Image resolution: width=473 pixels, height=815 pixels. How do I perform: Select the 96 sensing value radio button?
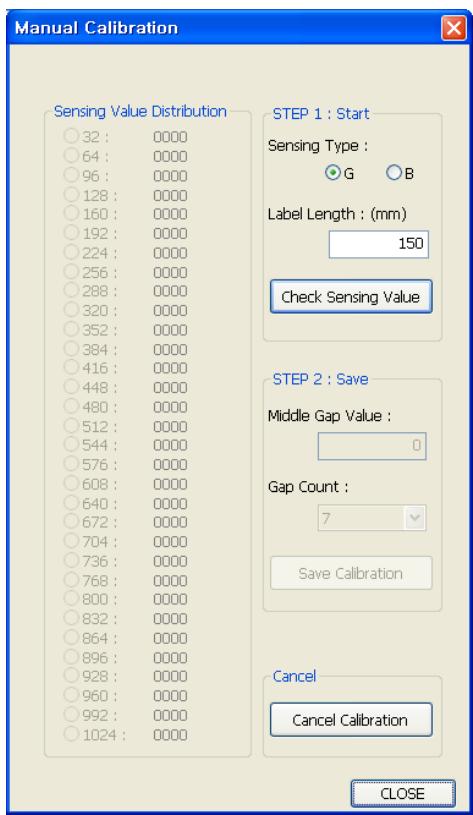click(71, 175)
